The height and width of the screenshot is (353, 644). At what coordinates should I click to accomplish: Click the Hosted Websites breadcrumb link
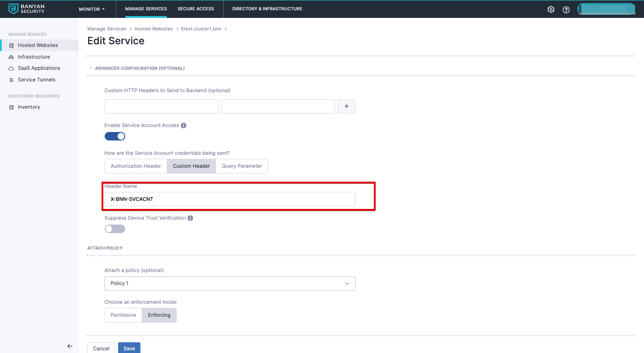pyautogui.click(x=153, y=29)
